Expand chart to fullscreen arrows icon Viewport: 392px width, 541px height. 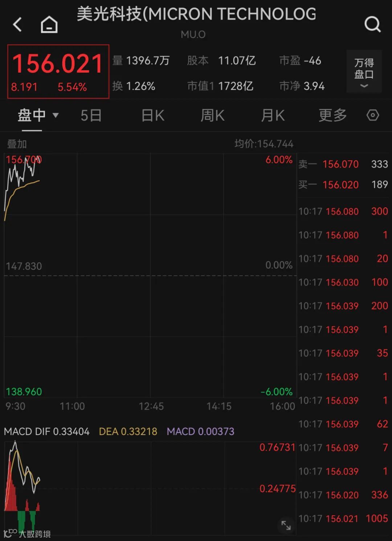click(x=286, y=525)
